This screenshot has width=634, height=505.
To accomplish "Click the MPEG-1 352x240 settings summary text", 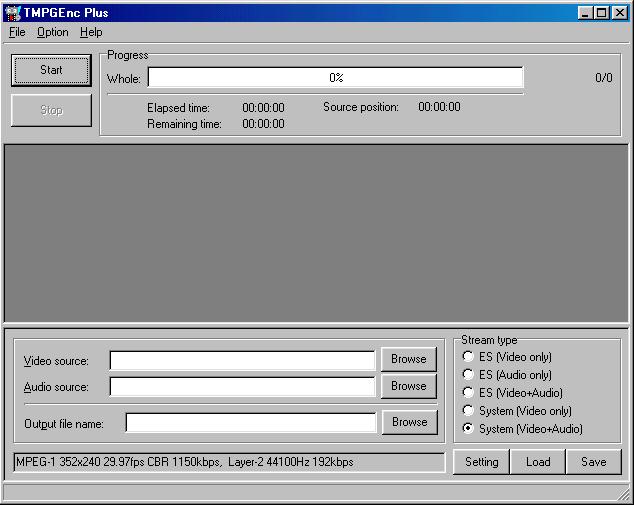I will [x=184, y=462].
